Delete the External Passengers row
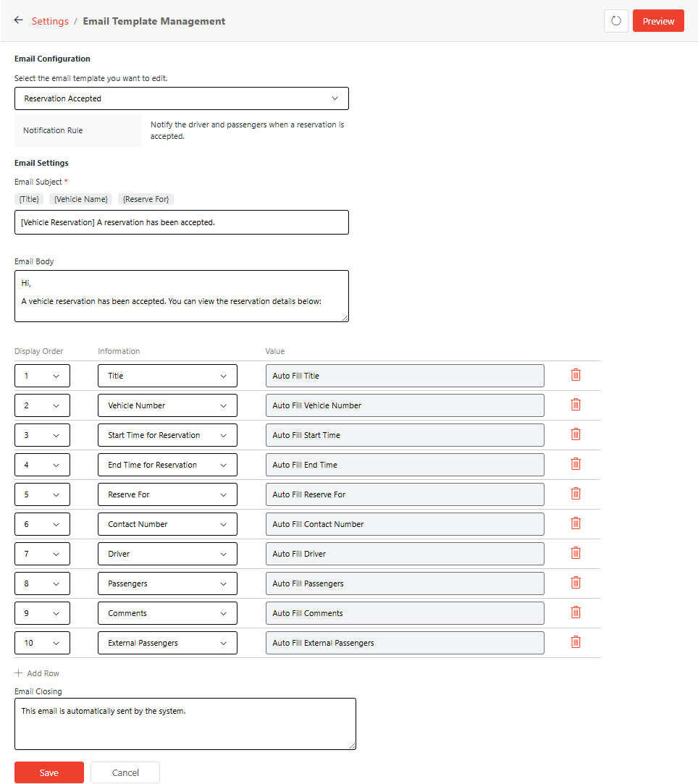 point(576,642)
